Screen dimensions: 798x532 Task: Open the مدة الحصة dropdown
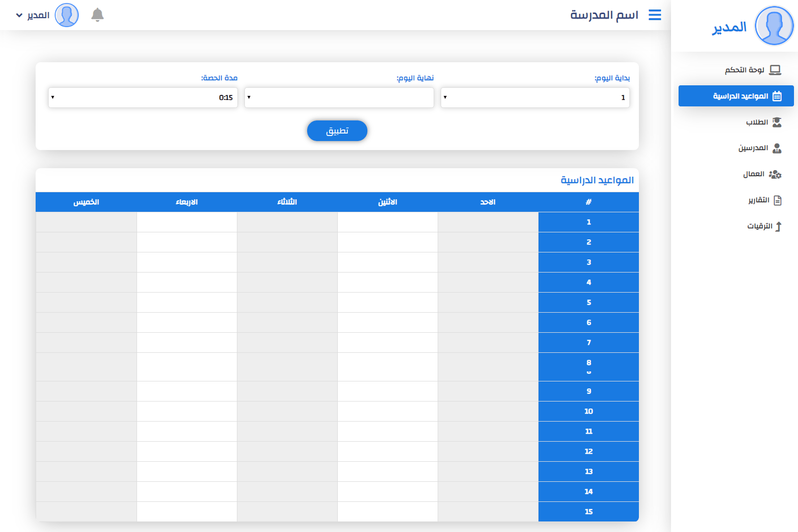point(143,97)
